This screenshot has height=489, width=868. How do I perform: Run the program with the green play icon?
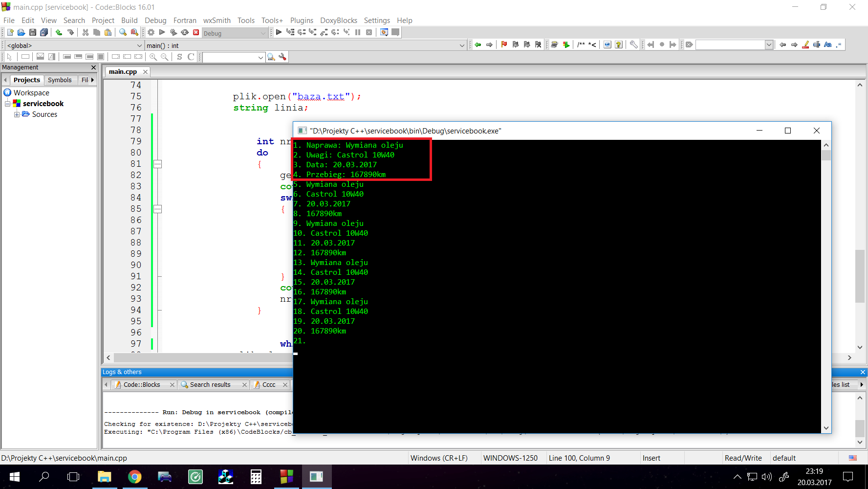[x=162, y=32]
